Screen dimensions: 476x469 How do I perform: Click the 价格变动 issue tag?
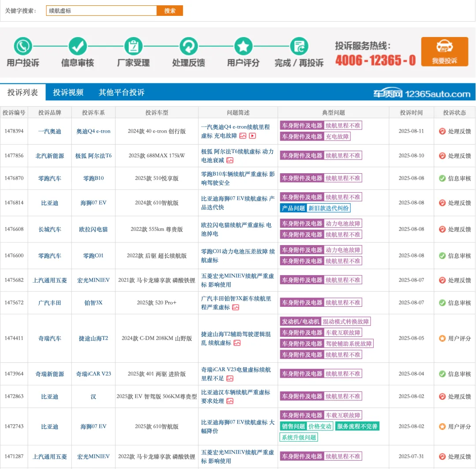click(x=320, y=426)
